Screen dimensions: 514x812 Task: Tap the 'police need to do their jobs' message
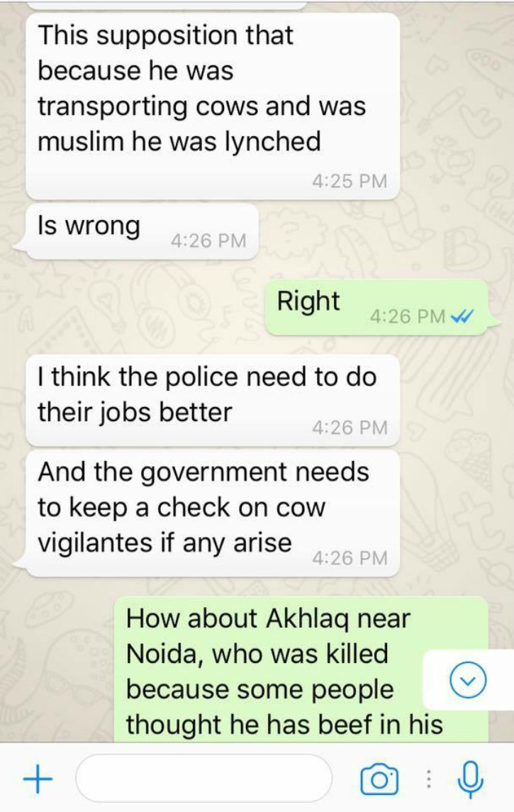213,400
